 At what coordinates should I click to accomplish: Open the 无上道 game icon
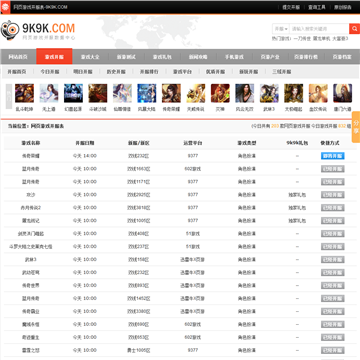click(x=49, y=93)
